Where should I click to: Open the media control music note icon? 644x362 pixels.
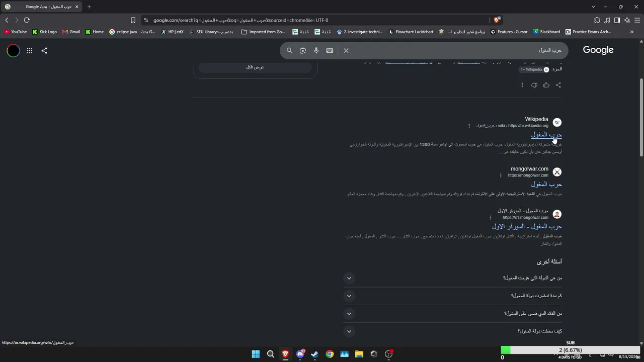coord(607,20)
